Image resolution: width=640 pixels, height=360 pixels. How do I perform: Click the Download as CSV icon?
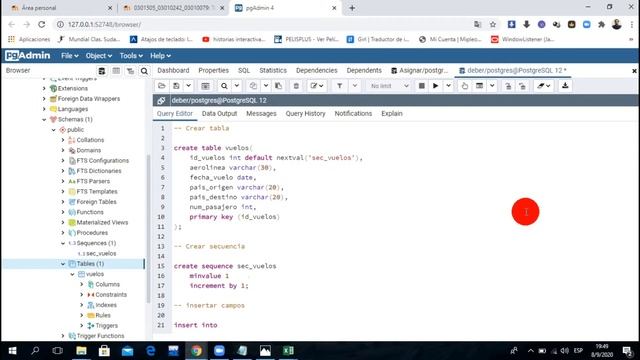click(565, 86)
